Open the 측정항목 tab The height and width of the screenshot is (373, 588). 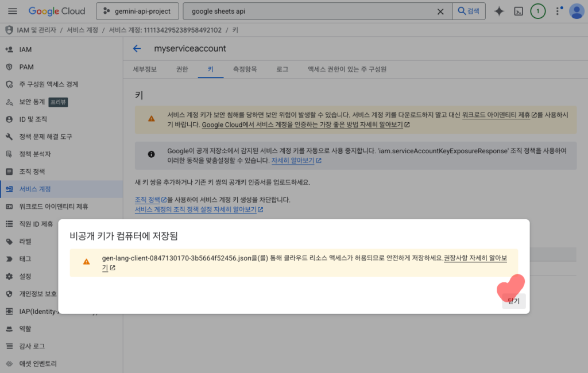(x=245, y=69)
